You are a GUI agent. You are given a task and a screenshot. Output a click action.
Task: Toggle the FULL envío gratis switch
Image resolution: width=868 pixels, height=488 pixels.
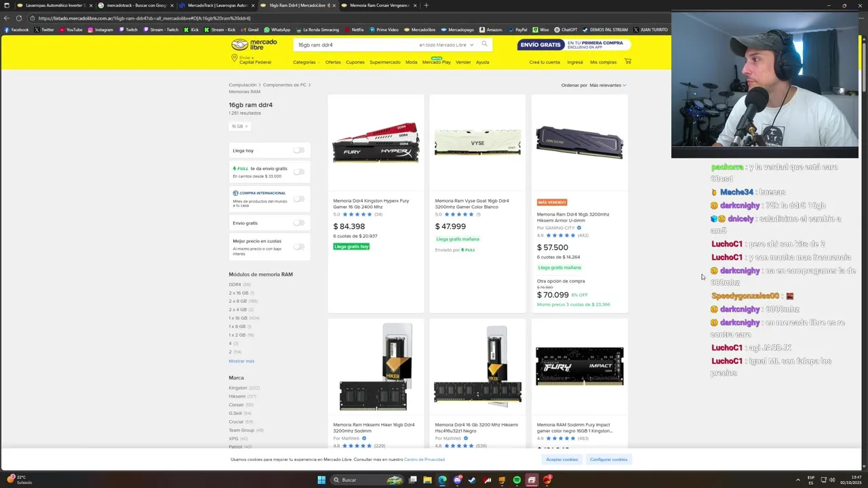[x=298, y=171]
